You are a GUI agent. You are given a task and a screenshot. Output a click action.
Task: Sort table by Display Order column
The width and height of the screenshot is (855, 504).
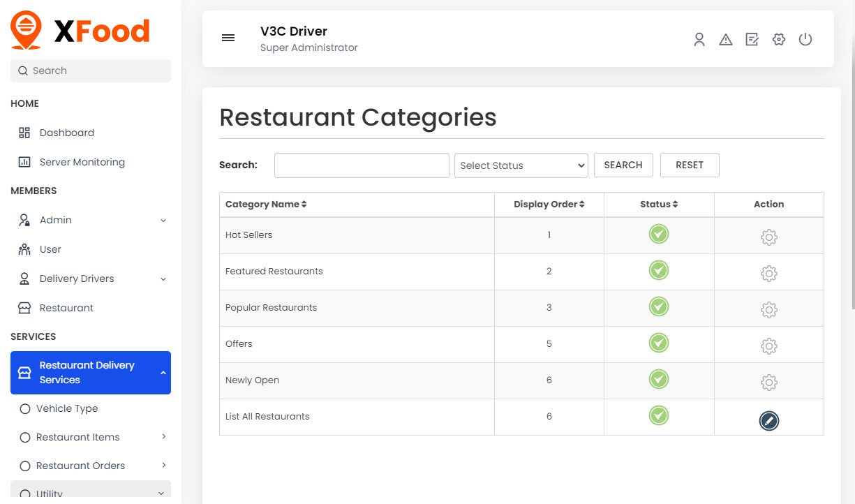tap(549, 204)
